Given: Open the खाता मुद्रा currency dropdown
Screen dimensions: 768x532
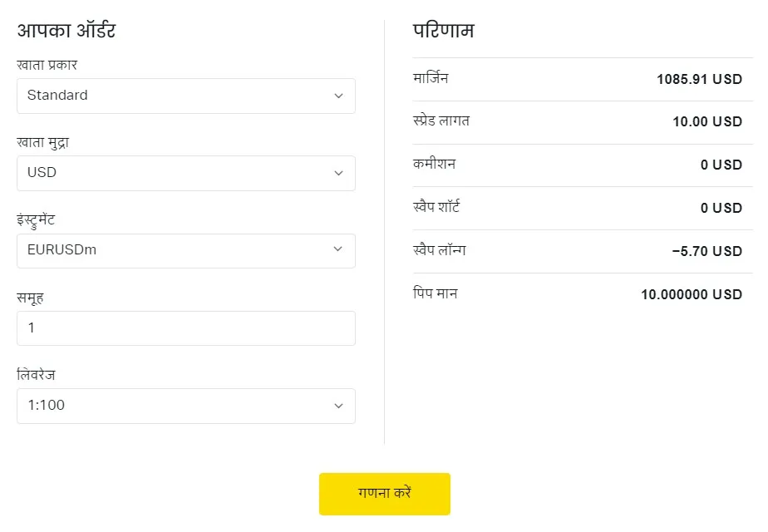Looking at the screenshot, I should (185, 173).
